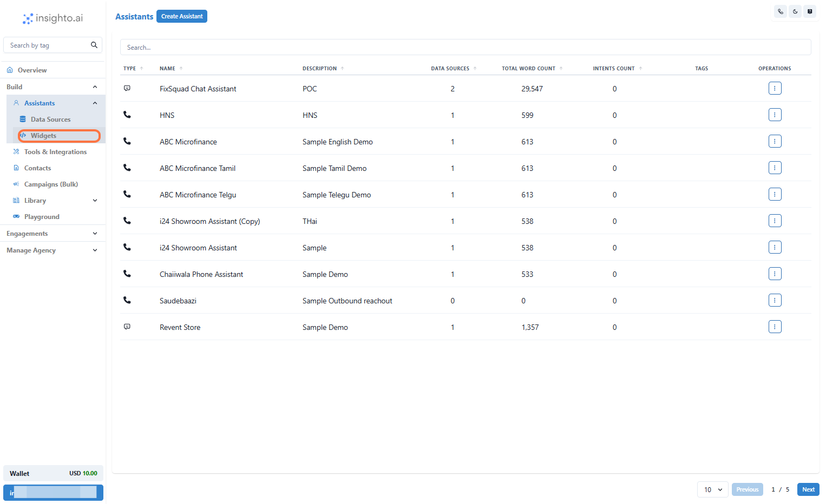Image resolution: width=826 pixels, height=504 pixels.
Task: Click Sample Outbound reachout description
Action: point(348,301)
